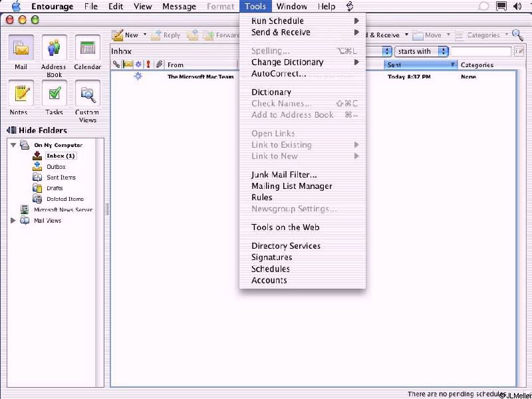The image size is (532, 399).
Task: Open the New button dropdown arrow
Action: (x=145, y=35)
